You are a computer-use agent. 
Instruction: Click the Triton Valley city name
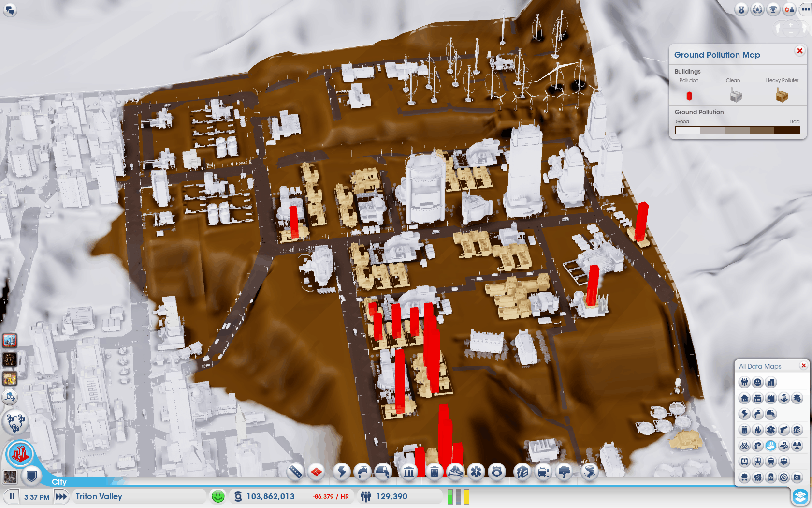(x=99, y=496)
